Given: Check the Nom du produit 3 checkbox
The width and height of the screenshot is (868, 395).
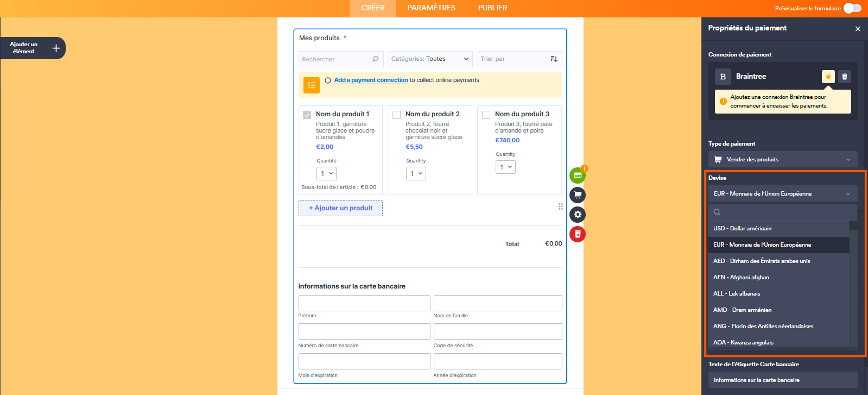Looking at the screenshot, I should pos(486,115).
